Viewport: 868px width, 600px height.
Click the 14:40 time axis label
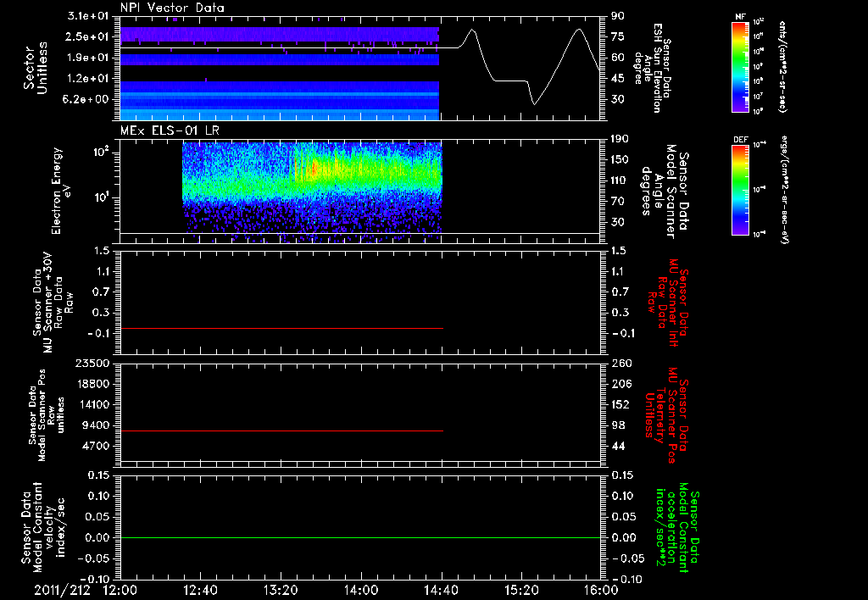pos(441,590)
